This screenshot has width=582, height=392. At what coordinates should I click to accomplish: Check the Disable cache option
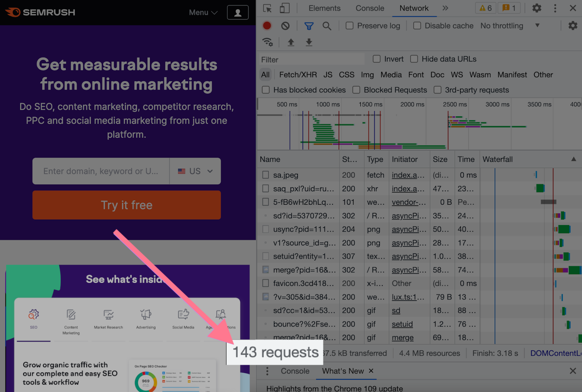pyautogui.click(x=417, y=26)
